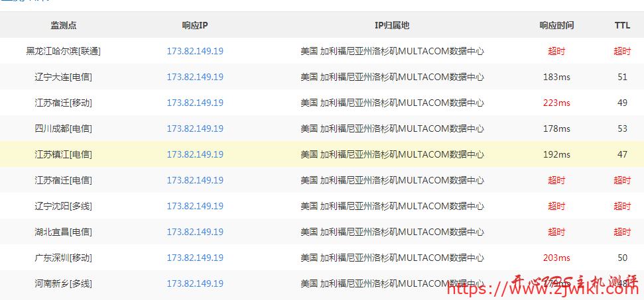Open the IP link in the highlighted 江苏镇江[电信] row
644x300 pixels.
click(x=195, y=154)
